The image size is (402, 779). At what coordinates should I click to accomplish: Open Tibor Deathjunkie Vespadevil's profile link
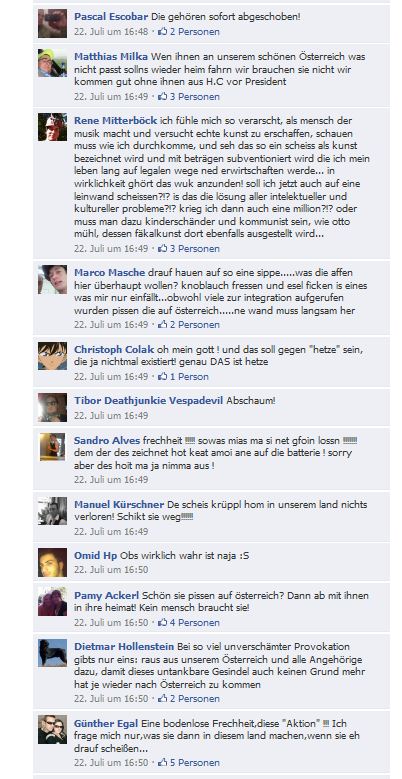[149, 400]
